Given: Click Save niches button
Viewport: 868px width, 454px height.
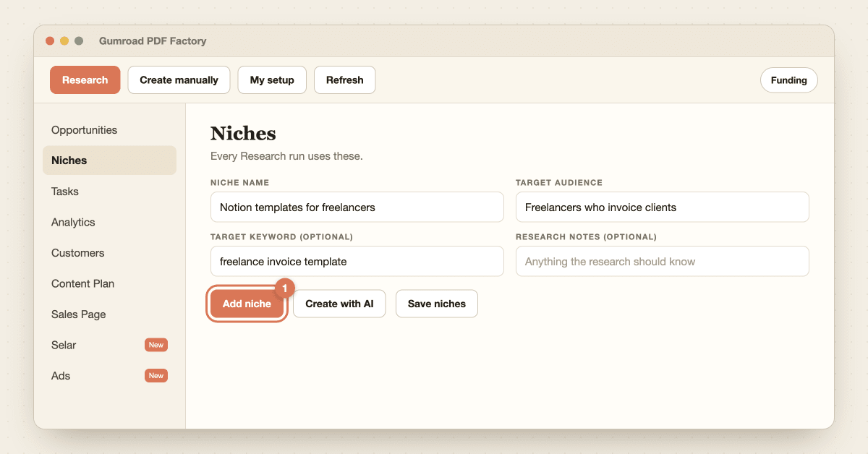Looking at the screenshot, I should 437,304.
